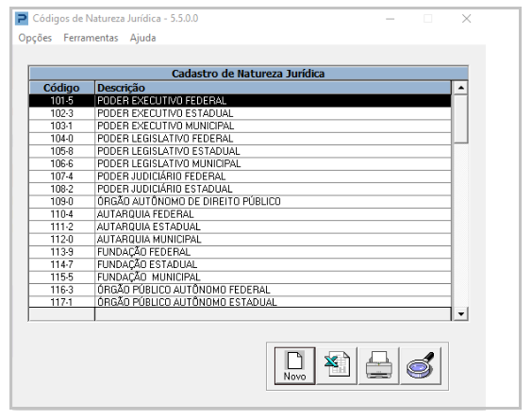Click scrollbar up arrow in the table
532x420 pixels.
coord(460,88)
